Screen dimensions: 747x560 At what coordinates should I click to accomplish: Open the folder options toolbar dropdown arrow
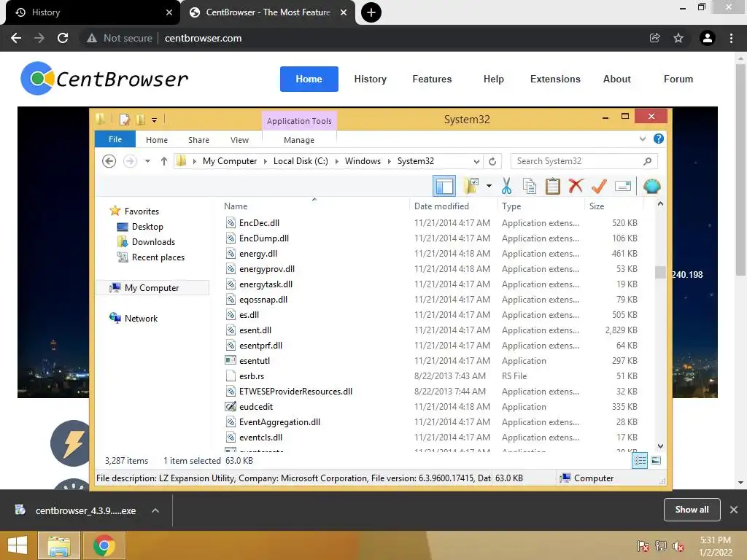point(489,186)
